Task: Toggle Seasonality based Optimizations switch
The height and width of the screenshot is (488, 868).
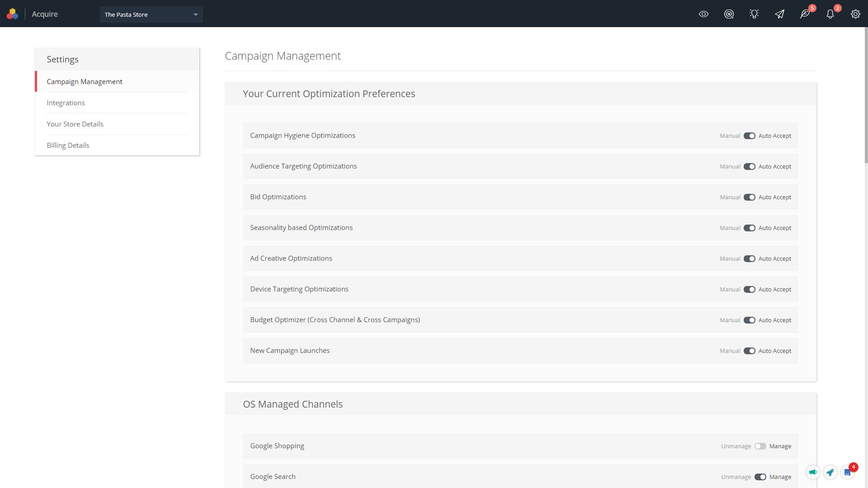Action: (749, 228)
